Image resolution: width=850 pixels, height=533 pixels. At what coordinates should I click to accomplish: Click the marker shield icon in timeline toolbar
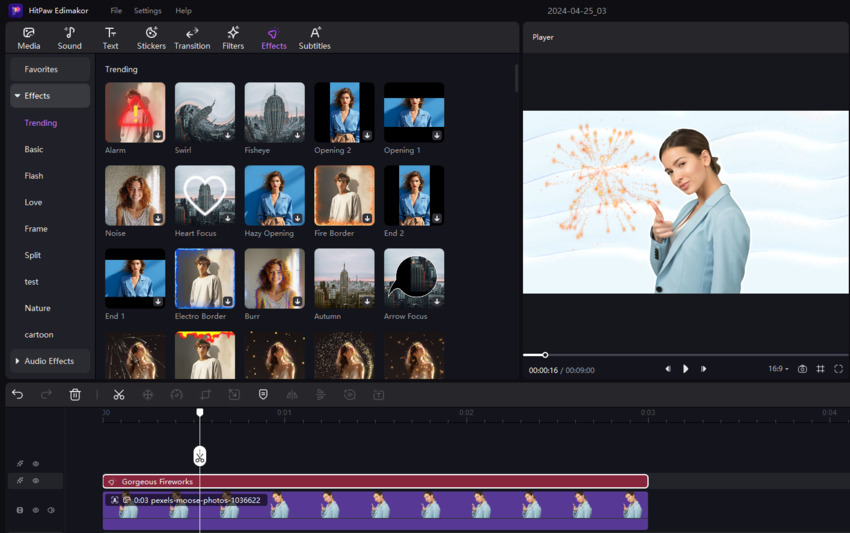[263, 395]
